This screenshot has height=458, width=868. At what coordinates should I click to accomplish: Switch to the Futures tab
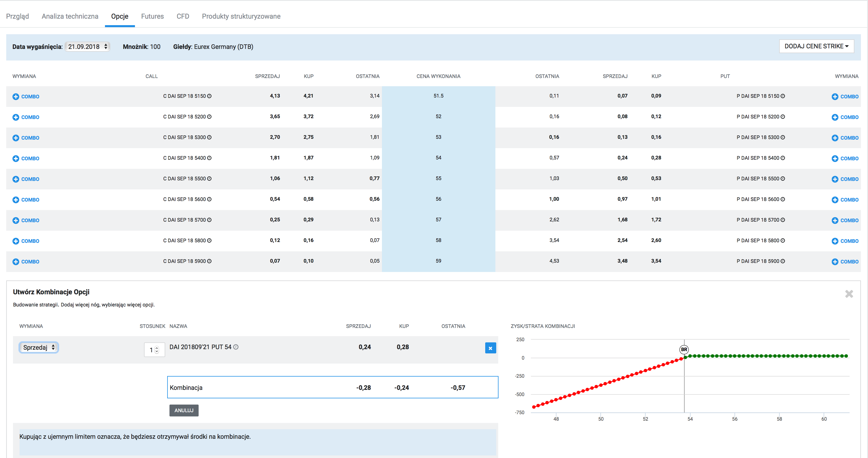pos(152,16)
